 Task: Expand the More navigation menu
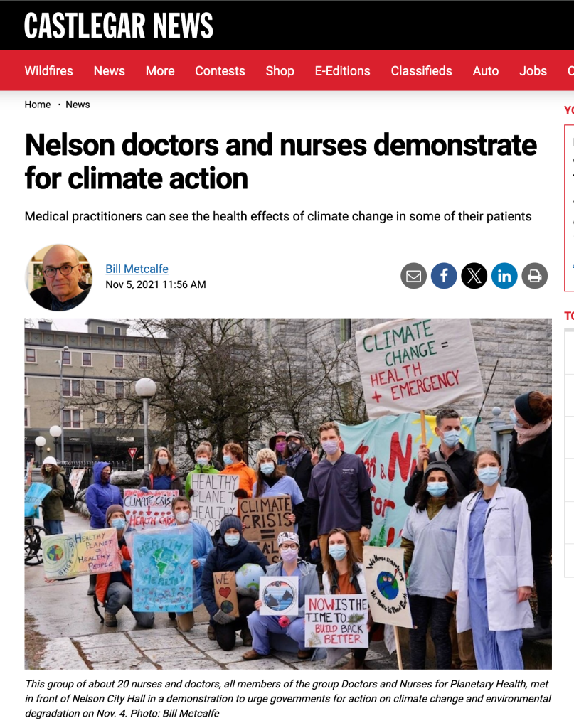click(160, 70)
